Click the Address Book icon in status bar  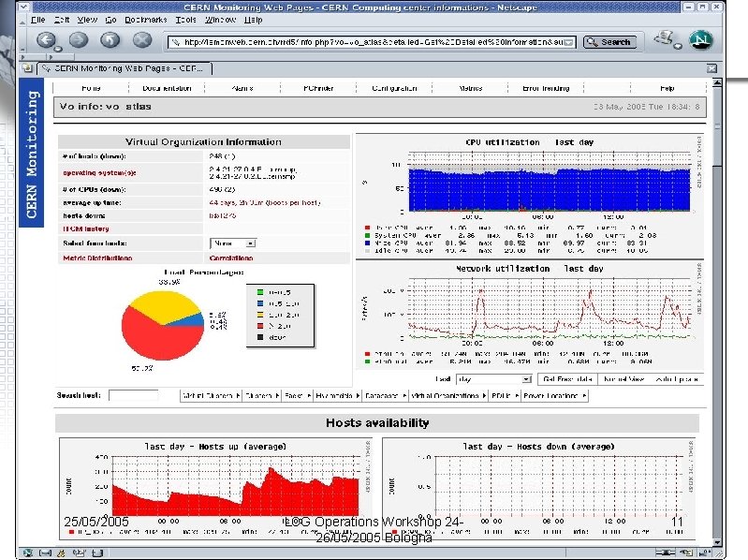tap(97, 553)
